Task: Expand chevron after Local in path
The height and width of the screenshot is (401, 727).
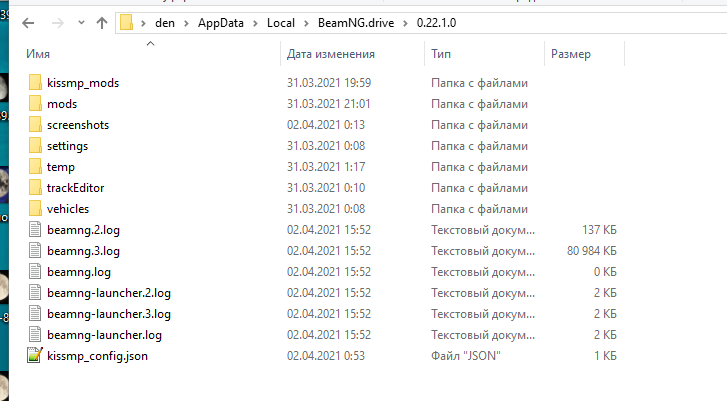Action: (x=306, y=23)
